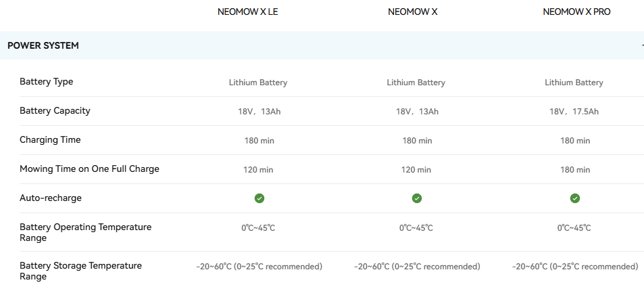Image resolution: width=644 pixels, height=291 pixels.
Task: Click NEOMOW X PRO's 180 min mowing time
Action: [x=574, y=170]
